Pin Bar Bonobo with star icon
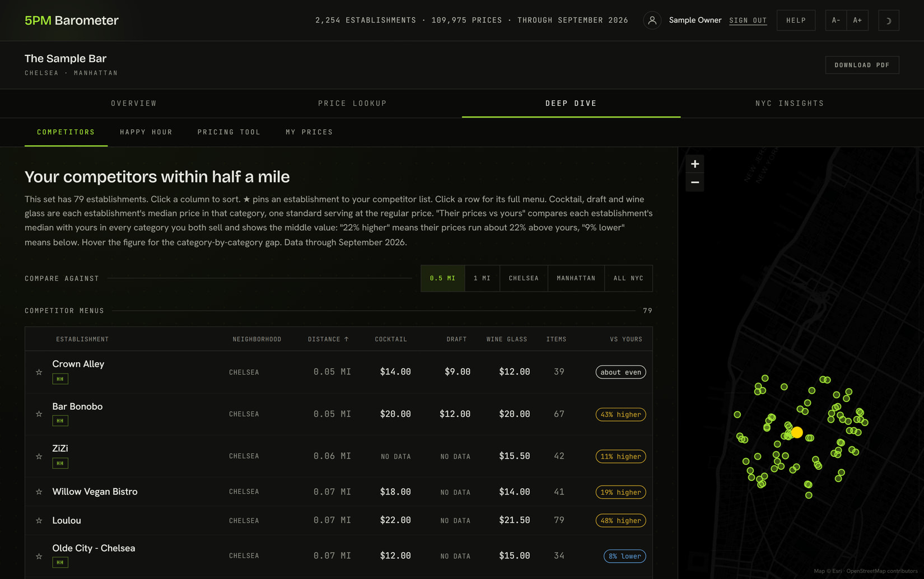The height and width of the screenshot is (579, 924). coord(39,414)
